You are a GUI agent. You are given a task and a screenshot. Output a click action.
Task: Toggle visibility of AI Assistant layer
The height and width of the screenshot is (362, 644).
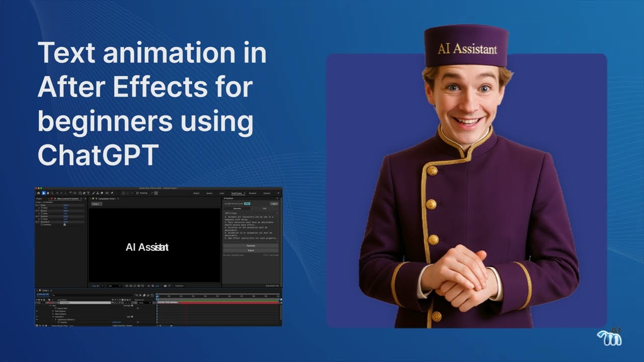pyautogui.click(x=37, y=303)
